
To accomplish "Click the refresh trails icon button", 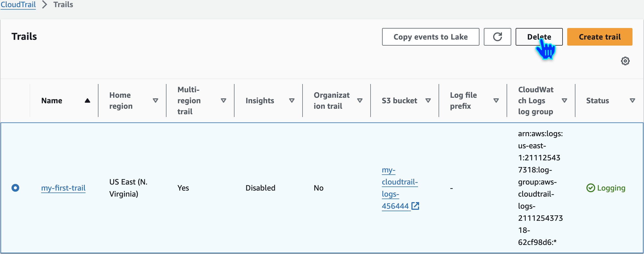I will [497, 37].
